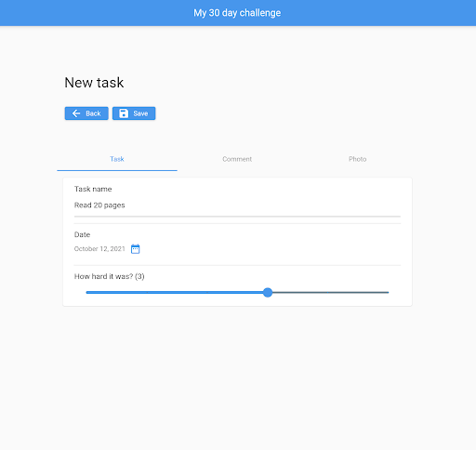Click the left arrow icon in Back button
Image resolution: width=476 pixels, height=450 pixels.
point(76,113)
